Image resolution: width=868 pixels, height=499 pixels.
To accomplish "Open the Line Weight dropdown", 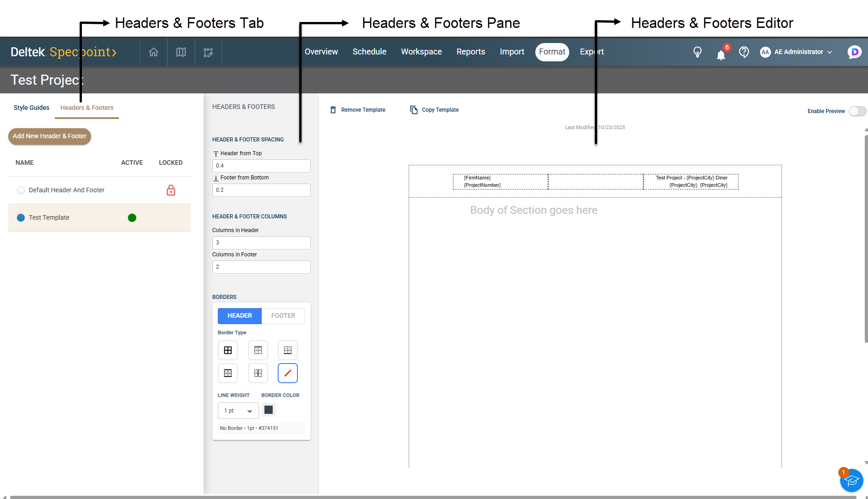I will pyautogui.click(x=238, y=411).
